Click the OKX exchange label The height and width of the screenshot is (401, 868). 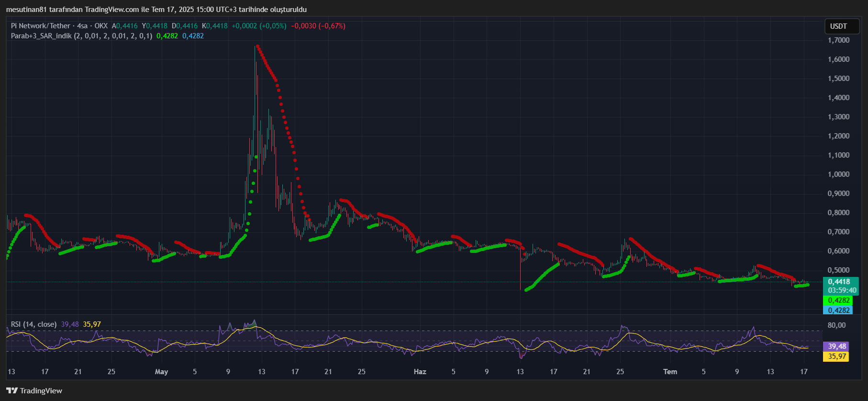(101, 26)
